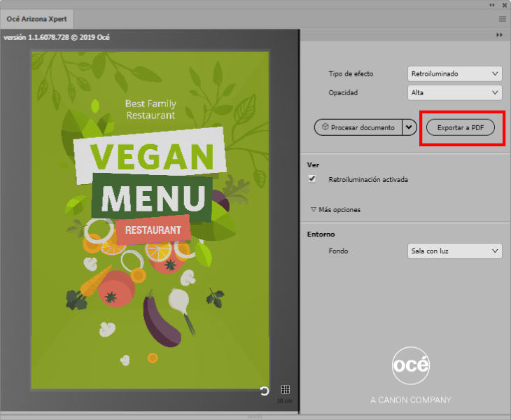Open the panel hamburger menu icon

click(x=502, y=19)
